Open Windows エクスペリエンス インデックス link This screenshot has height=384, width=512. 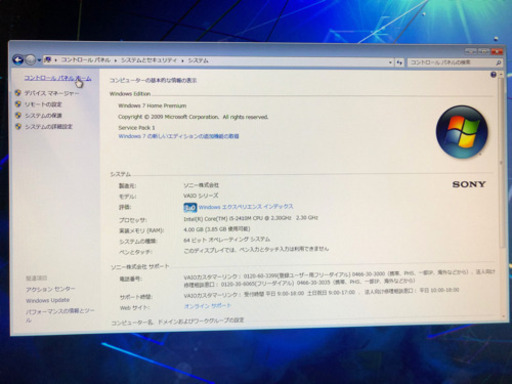click(246, 207)
